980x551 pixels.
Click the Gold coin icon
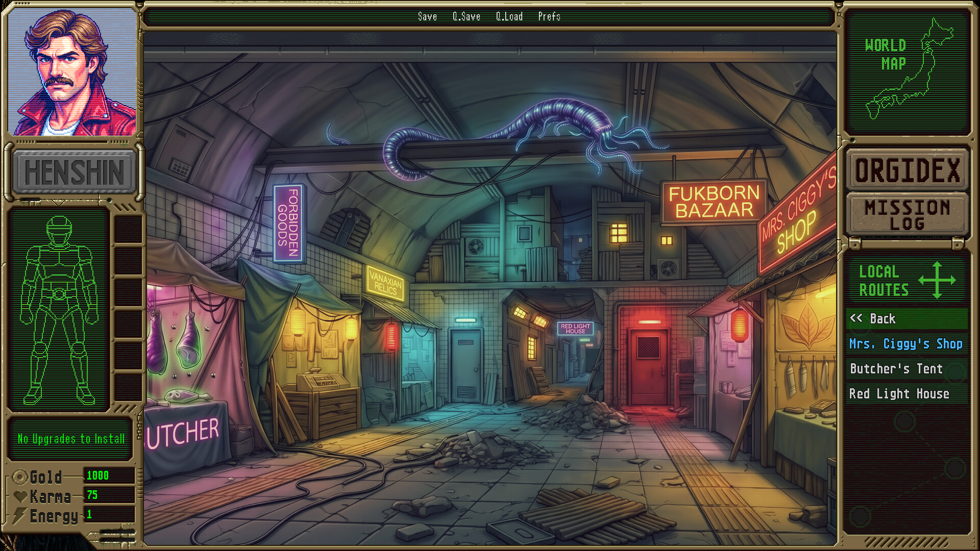(x=19, y=478)
